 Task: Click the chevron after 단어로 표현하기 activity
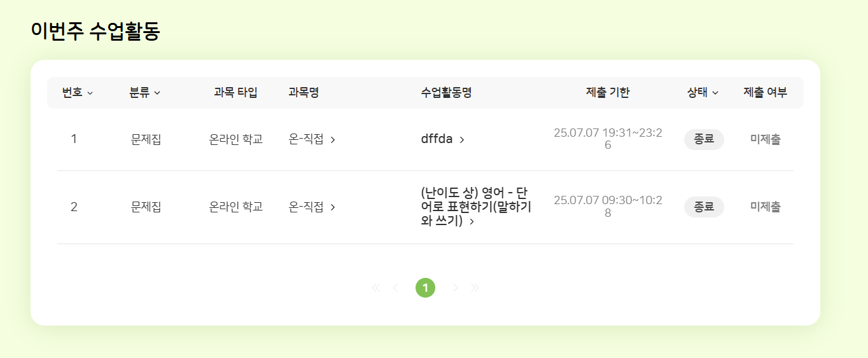(x=472, y=222)
